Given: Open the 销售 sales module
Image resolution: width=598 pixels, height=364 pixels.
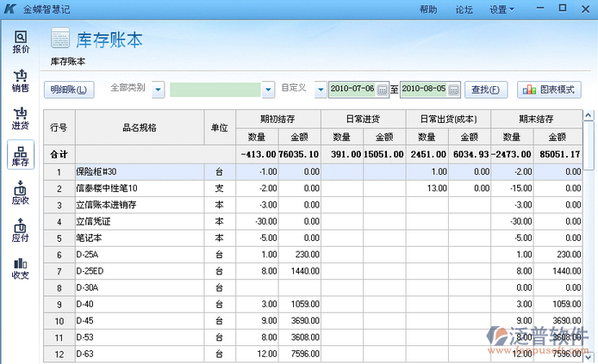Looking at the screenshot, I should click(x=21, y=80).
